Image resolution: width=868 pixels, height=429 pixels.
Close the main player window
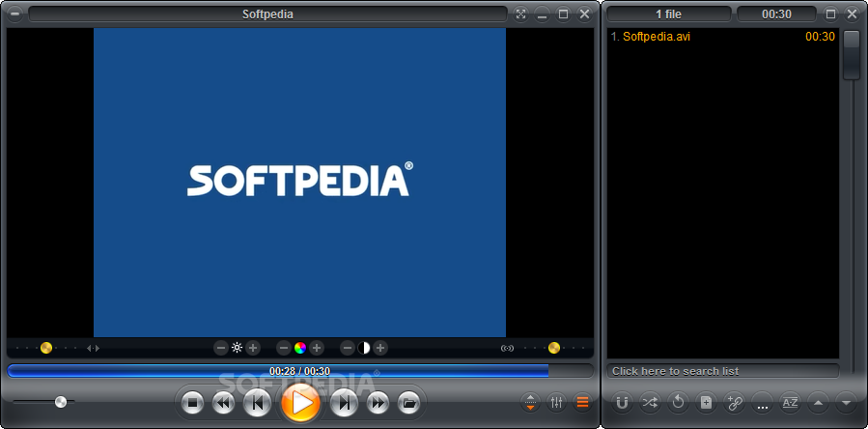click(x=584, y=14)
